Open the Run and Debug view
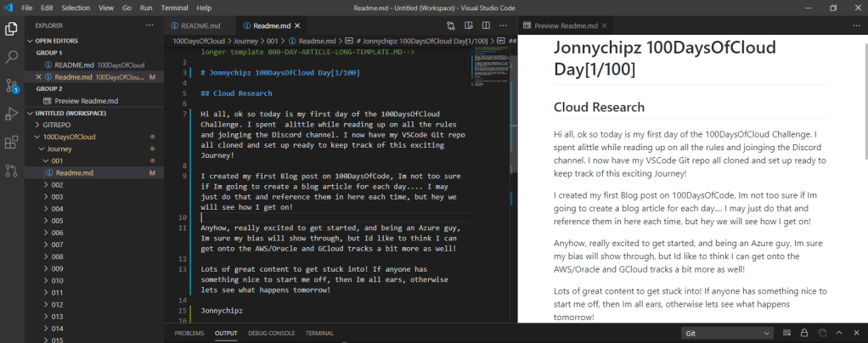Screen dimensions: 868x343 (12, 113)
